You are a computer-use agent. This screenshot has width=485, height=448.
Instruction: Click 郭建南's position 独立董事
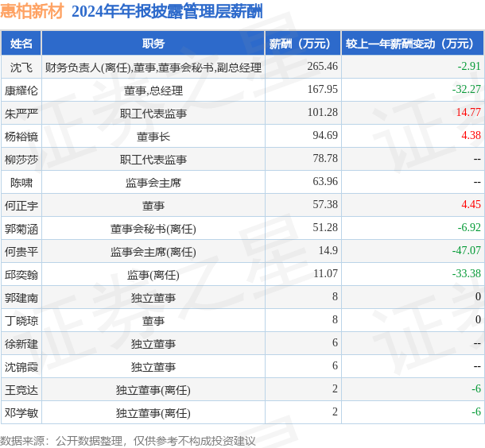[153, 298]
